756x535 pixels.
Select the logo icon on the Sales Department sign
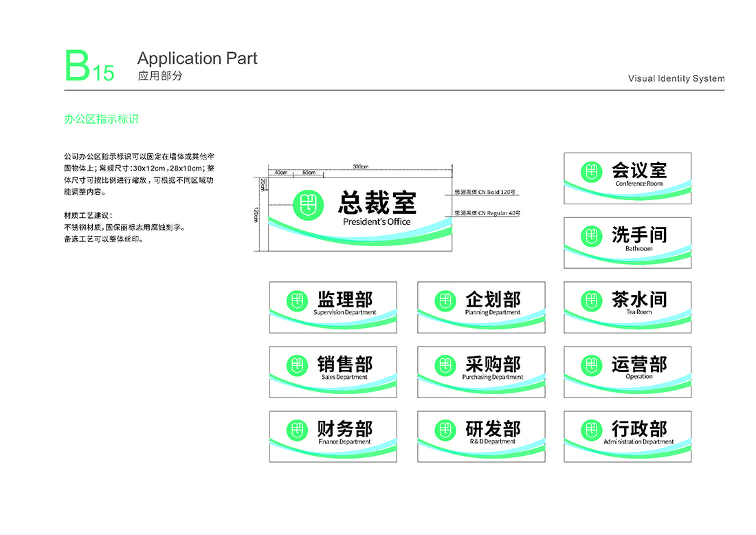297,365
